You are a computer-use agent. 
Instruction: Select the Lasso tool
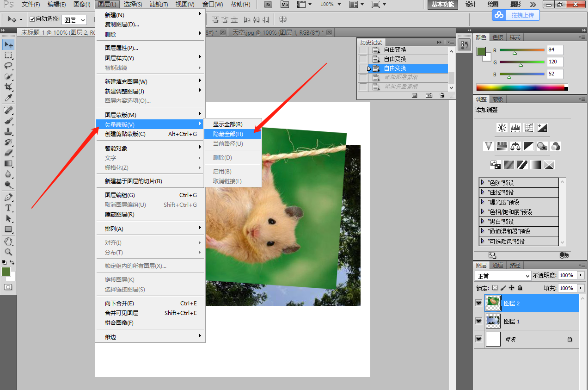[x=8, y=66]
